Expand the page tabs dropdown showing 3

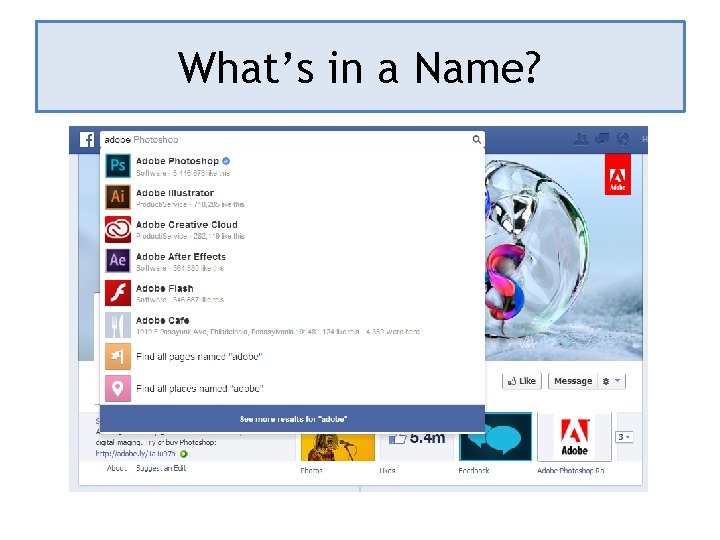pos(624,437)
